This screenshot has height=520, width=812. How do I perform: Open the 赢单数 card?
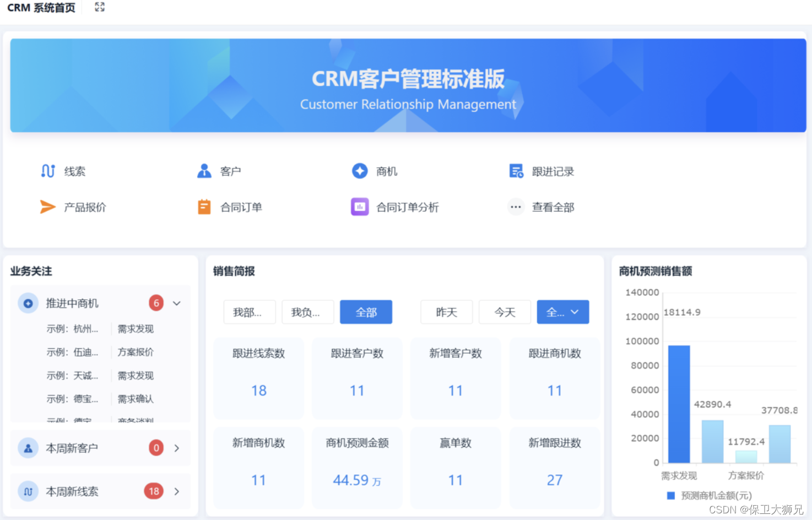coord(456,468)
